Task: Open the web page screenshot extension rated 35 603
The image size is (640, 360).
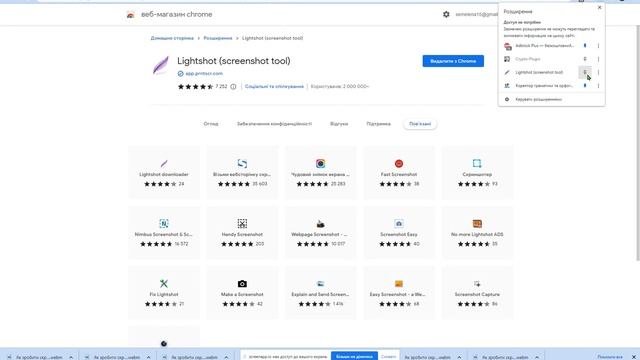Action: coord(242,163)
